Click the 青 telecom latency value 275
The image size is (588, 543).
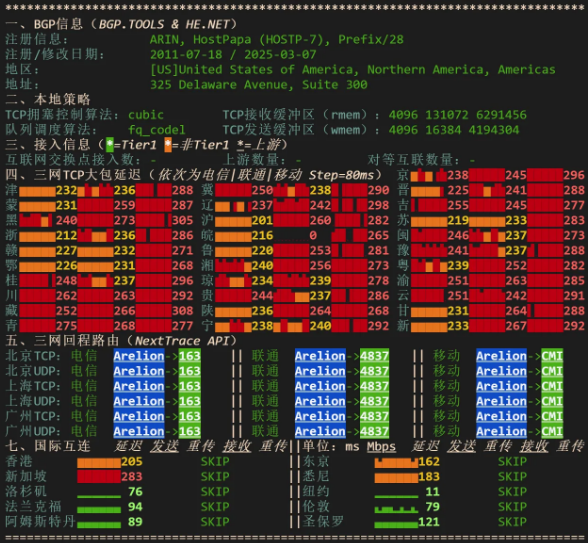(66, 326)
